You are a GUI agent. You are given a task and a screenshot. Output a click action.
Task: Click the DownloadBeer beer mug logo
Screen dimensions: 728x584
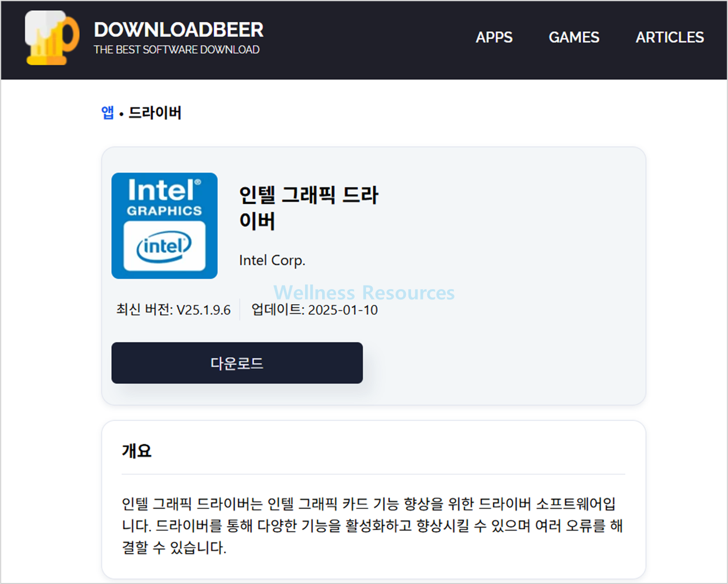52,38
